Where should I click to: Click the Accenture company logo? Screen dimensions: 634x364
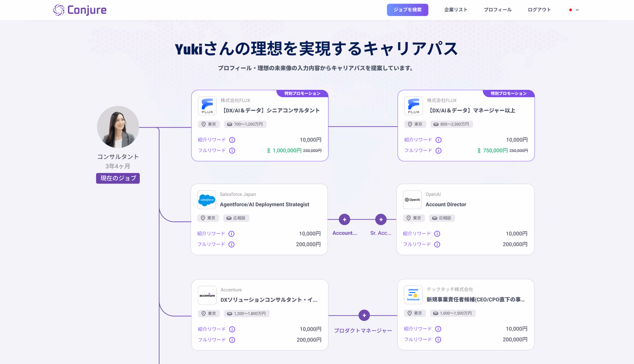(207, 295)
